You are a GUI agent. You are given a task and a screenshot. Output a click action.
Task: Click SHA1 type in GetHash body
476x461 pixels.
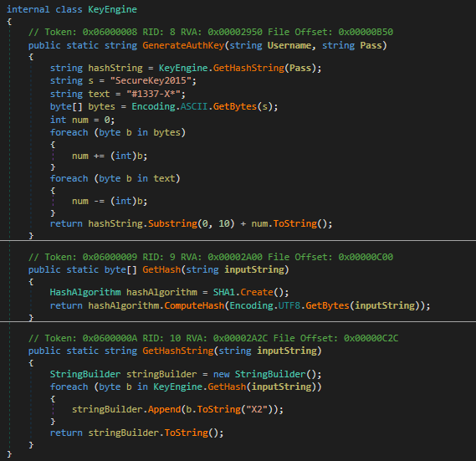[224, 293]
